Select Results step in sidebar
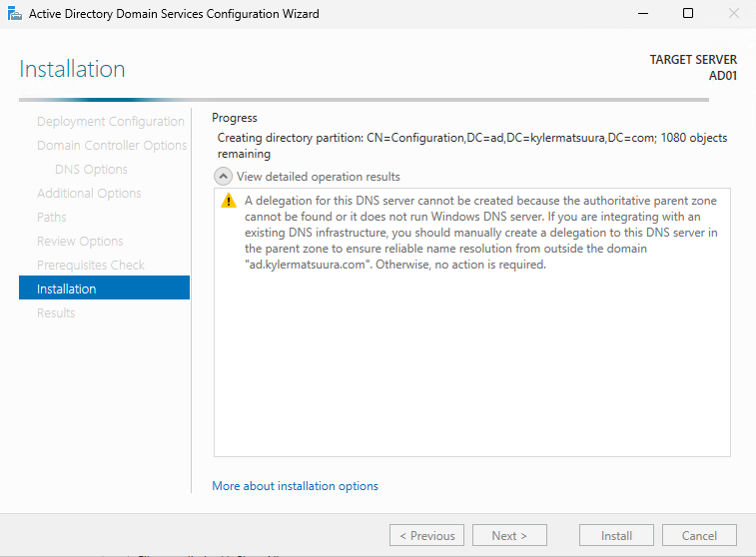The height and width of the screenshot is (557, 756). [x=56, y=312]
